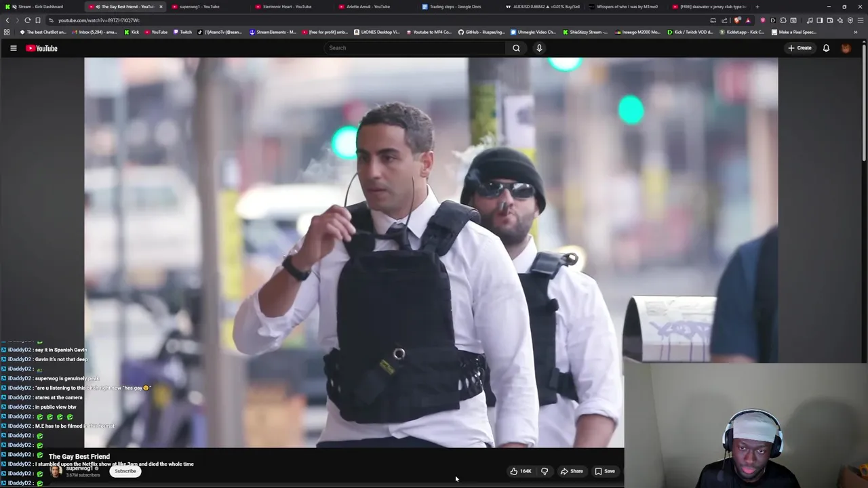This screenshot has width=868, height=488.
Task: Open a new browser tab
Action: pos(757,7)
